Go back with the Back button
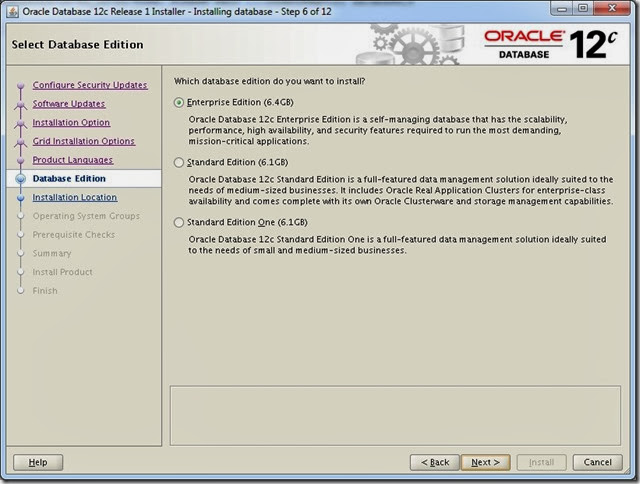 (x=435, y=462)
